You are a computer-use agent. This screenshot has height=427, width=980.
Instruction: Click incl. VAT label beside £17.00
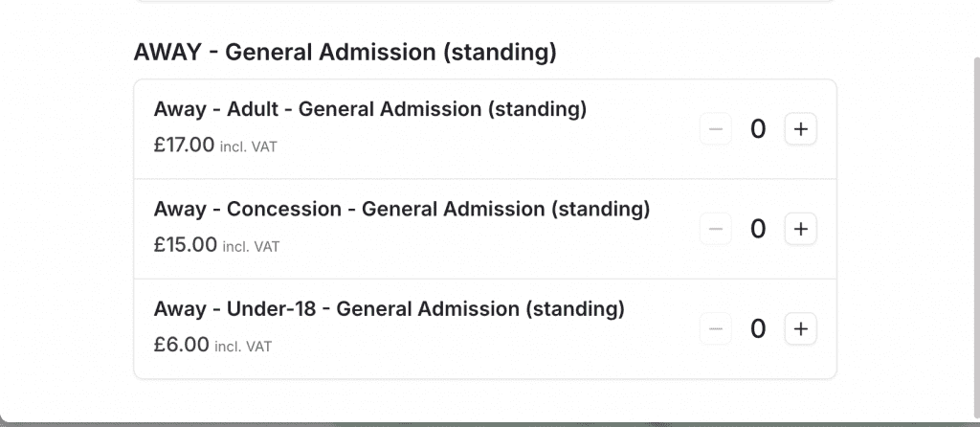249,146
